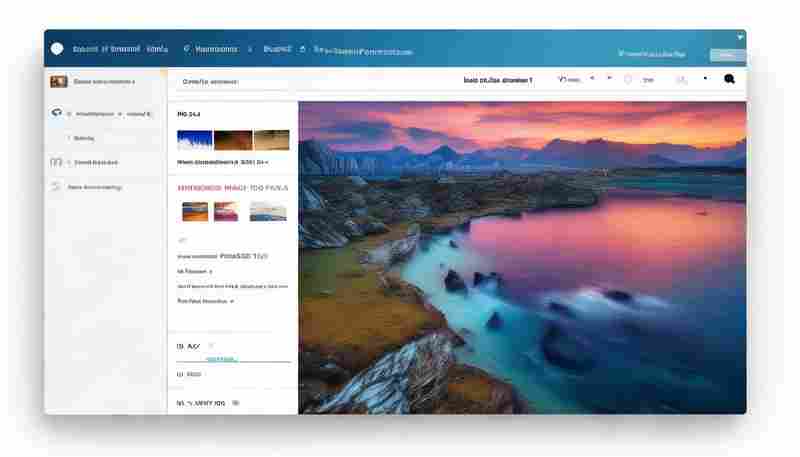Expand the small chevron in the header navigation
The width and height of the screenshot is (800, 457).
[x=250, y=49]
